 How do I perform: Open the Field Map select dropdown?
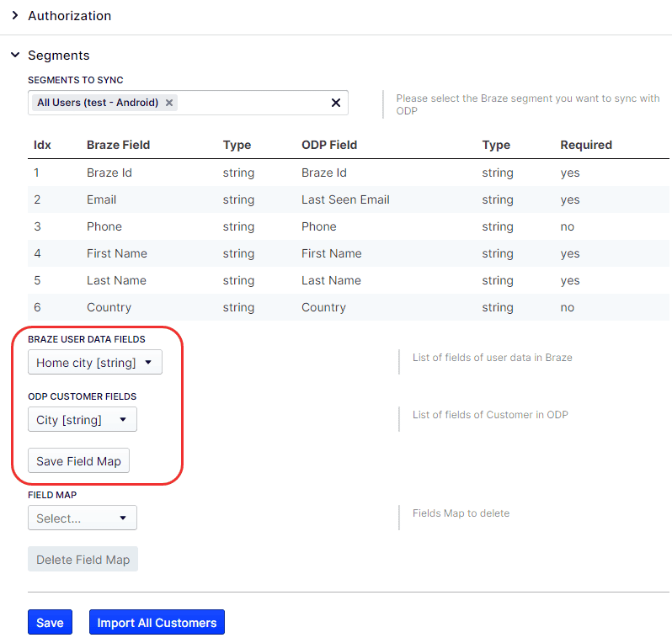[x=83, y=518]
